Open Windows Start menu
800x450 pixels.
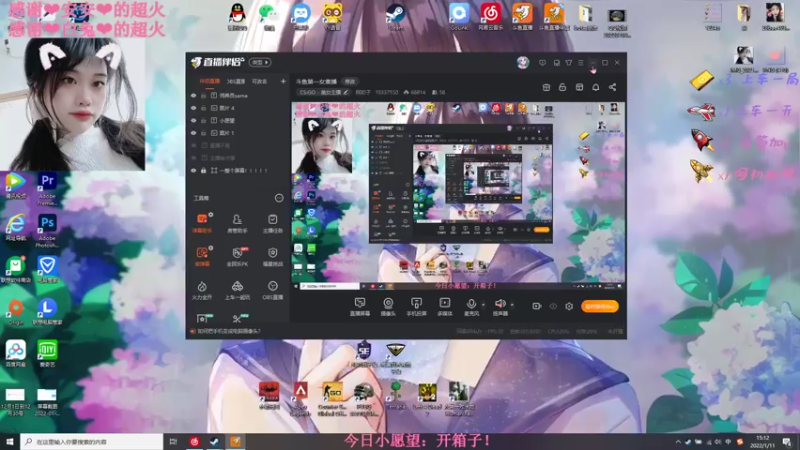(x=10, y=442)
